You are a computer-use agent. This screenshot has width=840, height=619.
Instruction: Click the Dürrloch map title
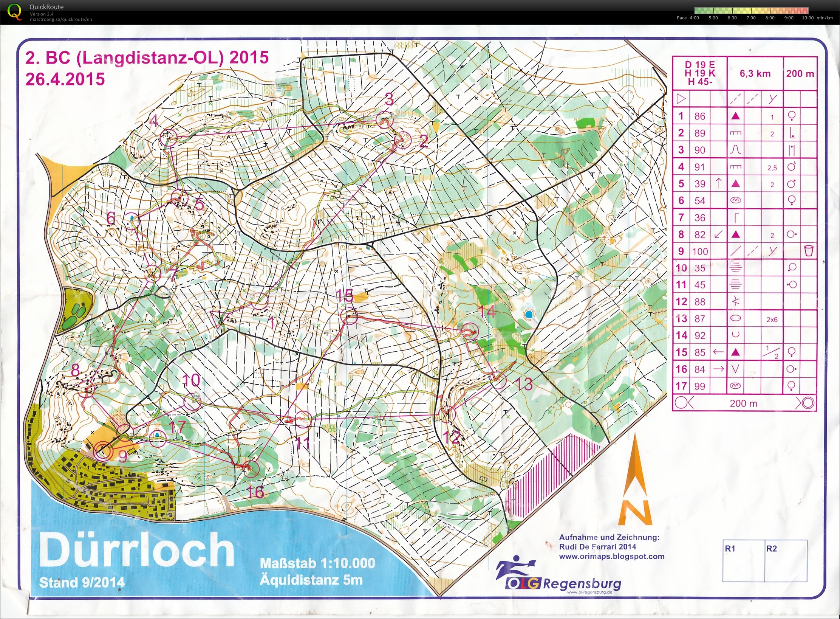[137, 550]
